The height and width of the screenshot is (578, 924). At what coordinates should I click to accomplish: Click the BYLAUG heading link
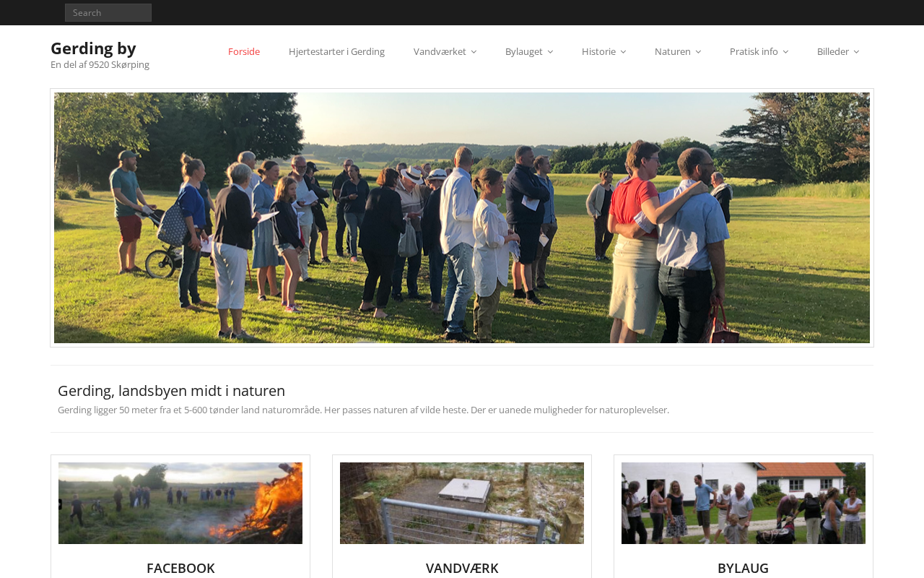click(744, 568)
